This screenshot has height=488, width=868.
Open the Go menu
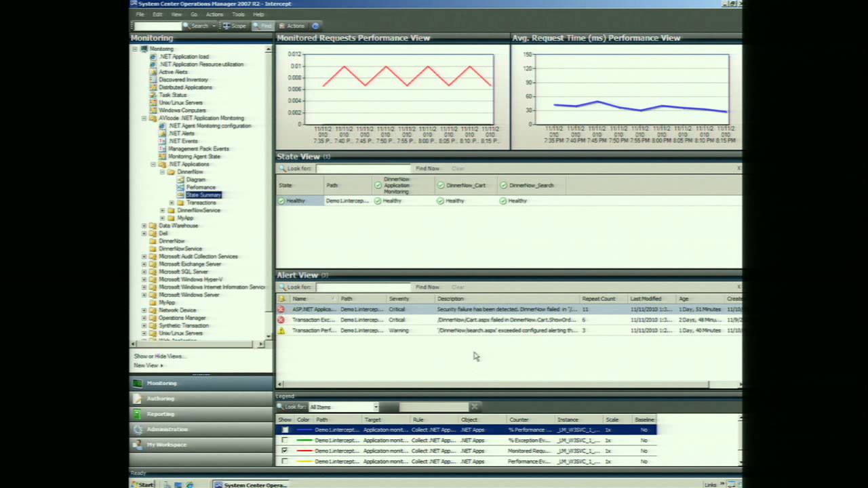(194, 14)
